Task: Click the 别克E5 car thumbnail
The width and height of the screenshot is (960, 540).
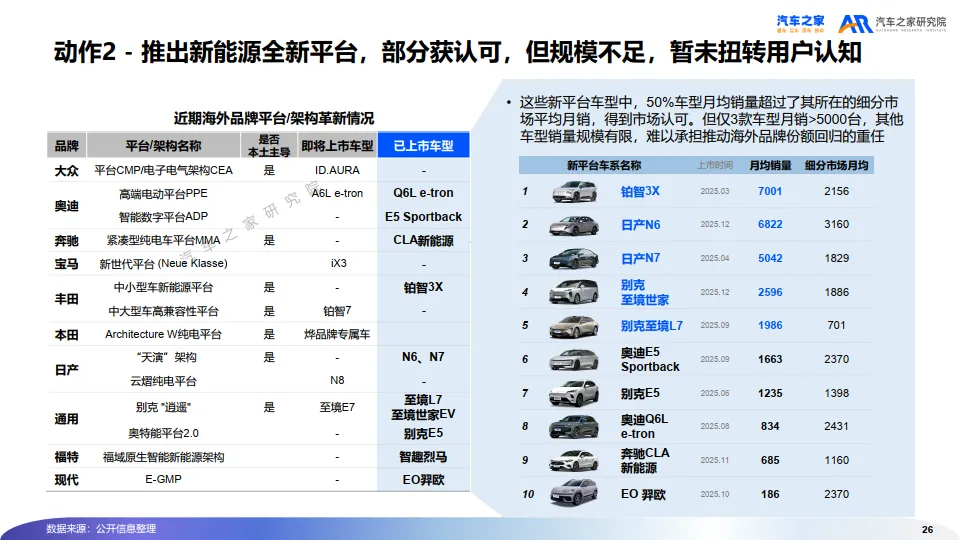Action: coord(574,393)
